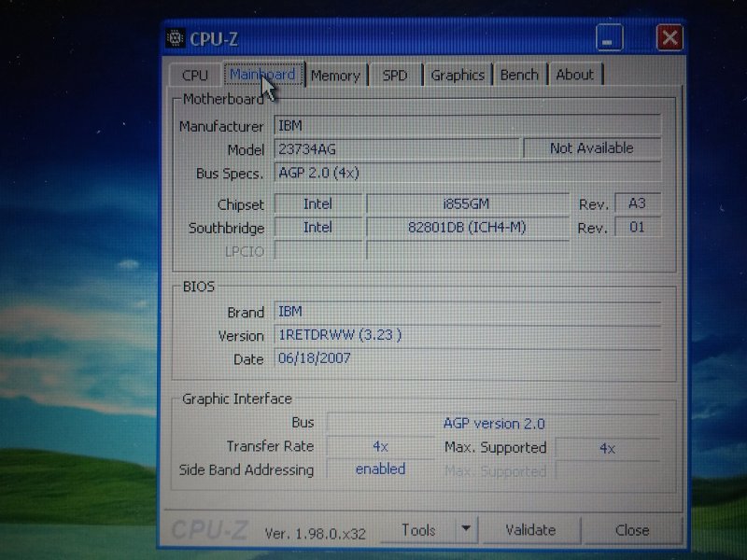The height and width of the screenshot is (560, 747).
Task: Switch to the Bench tab
Action: (x=519, y=75)
